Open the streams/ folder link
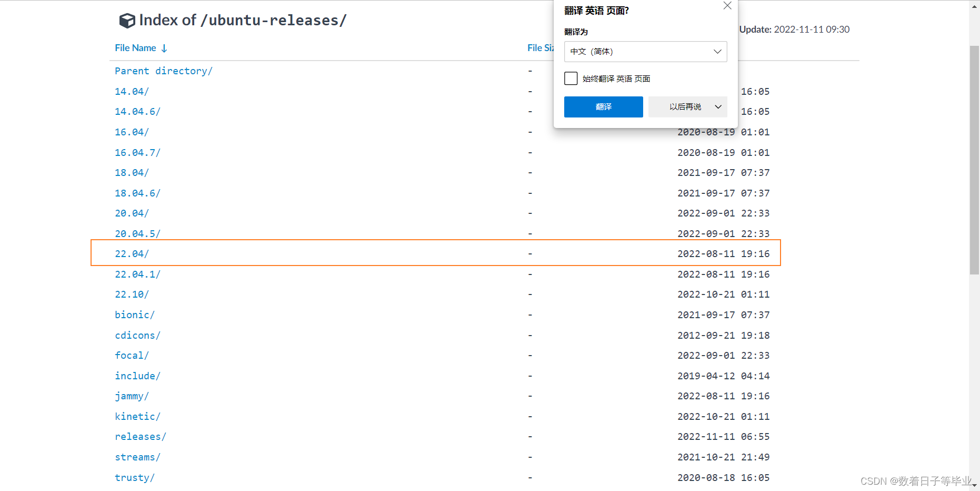Image resolution: width=980 pixels, height=491 pixels. [137, 457]
